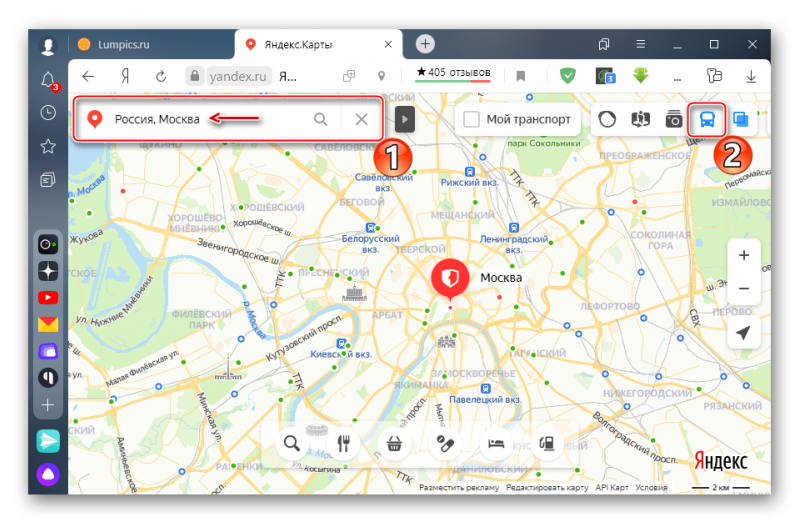
Task: Open the browser hamburger menu
Action: (x=641, y=44)
